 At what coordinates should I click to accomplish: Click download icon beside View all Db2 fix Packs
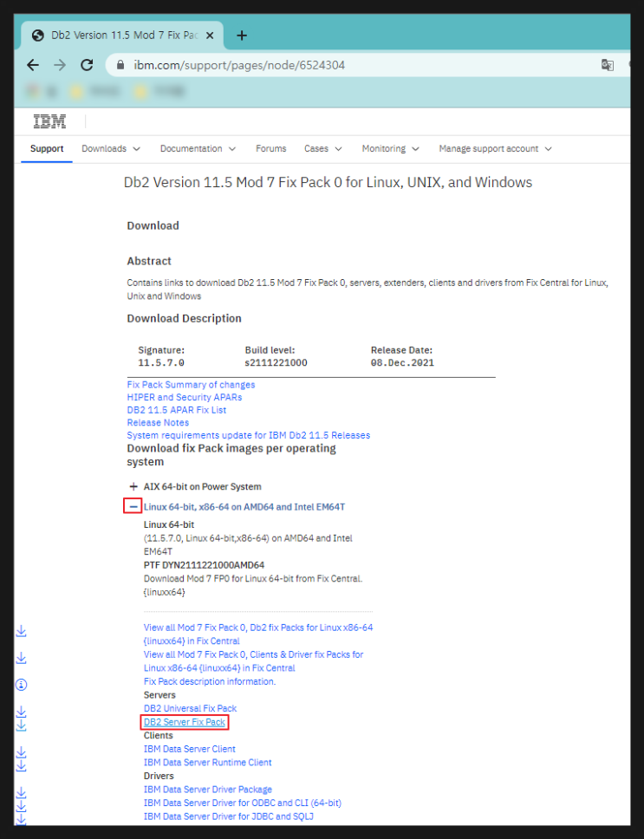pos(21,631)
